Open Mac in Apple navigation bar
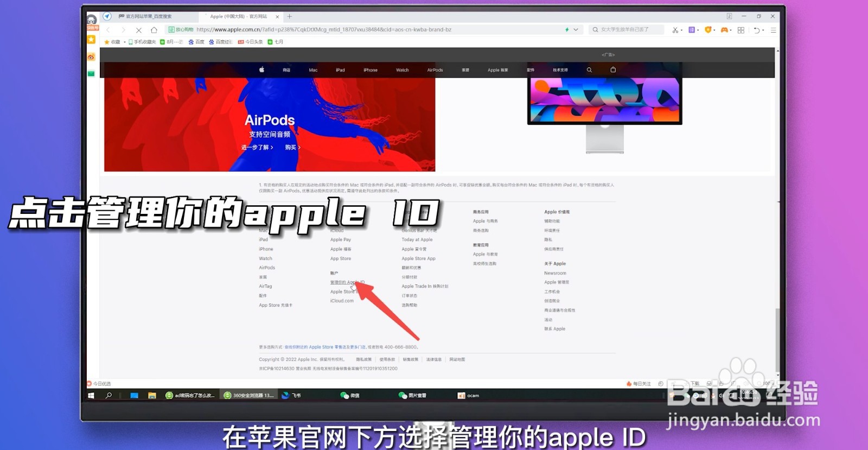Viewport: 868px width, 450px height. click(313, 70)
